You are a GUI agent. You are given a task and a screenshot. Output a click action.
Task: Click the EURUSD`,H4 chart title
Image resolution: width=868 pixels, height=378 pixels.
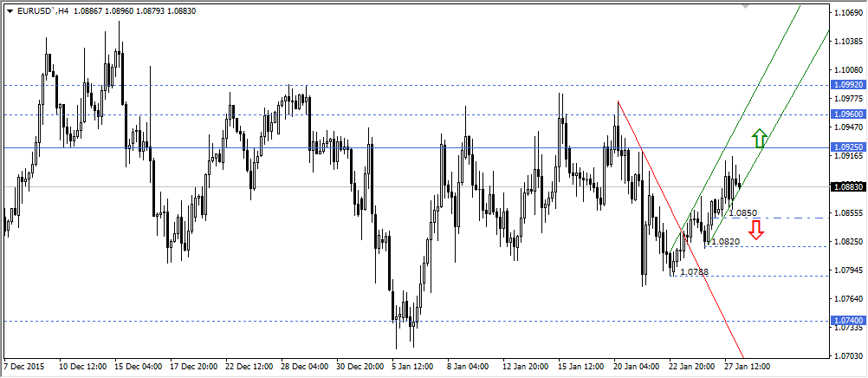pos(43,11)
